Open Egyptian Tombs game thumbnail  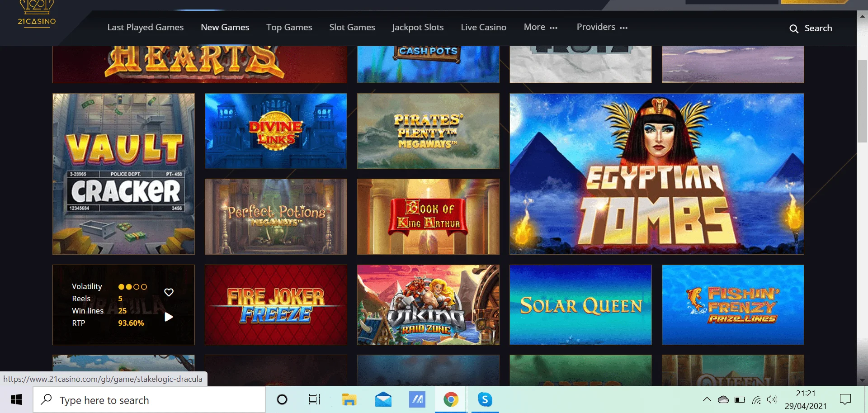coord(656,174)
